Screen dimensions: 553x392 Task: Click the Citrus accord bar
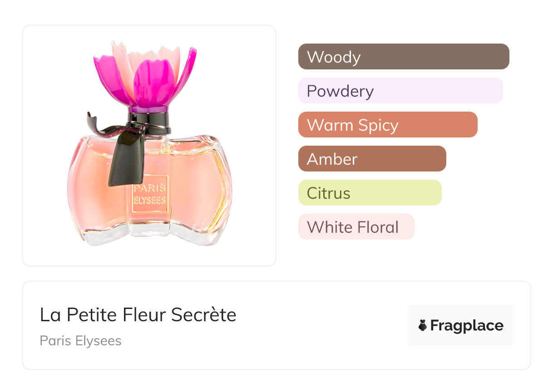[370, 193]
